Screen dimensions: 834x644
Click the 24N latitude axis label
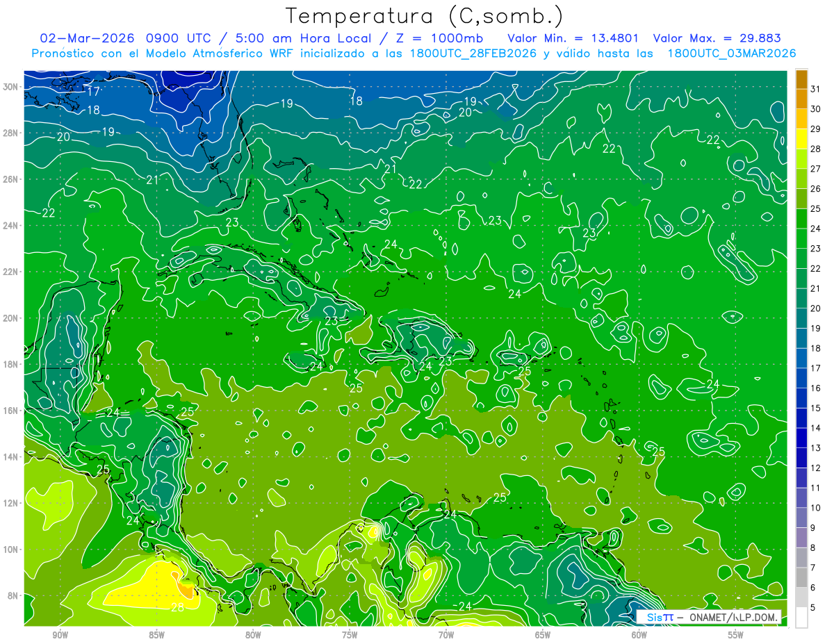click(11, 226)
